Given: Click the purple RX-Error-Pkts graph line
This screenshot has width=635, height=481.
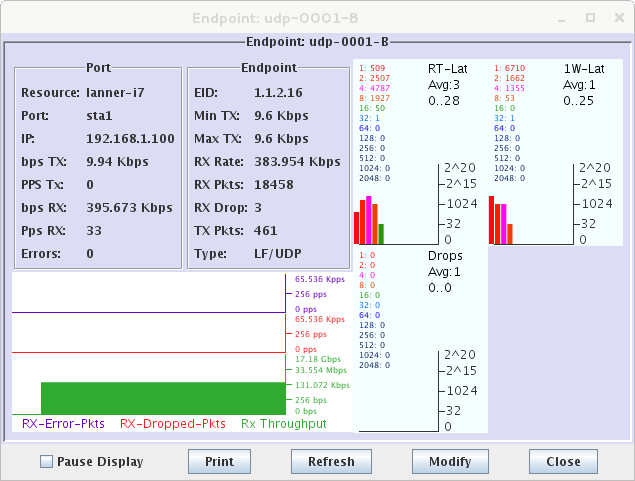Looking at the screenshot, I should point(149,312).
